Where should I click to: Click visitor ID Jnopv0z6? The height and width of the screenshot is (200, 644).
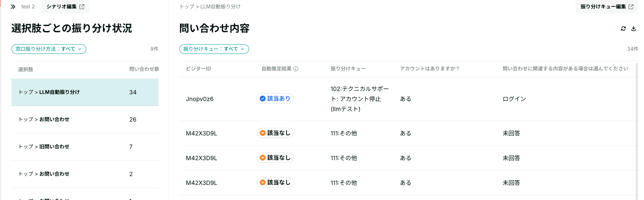(200, 99)
